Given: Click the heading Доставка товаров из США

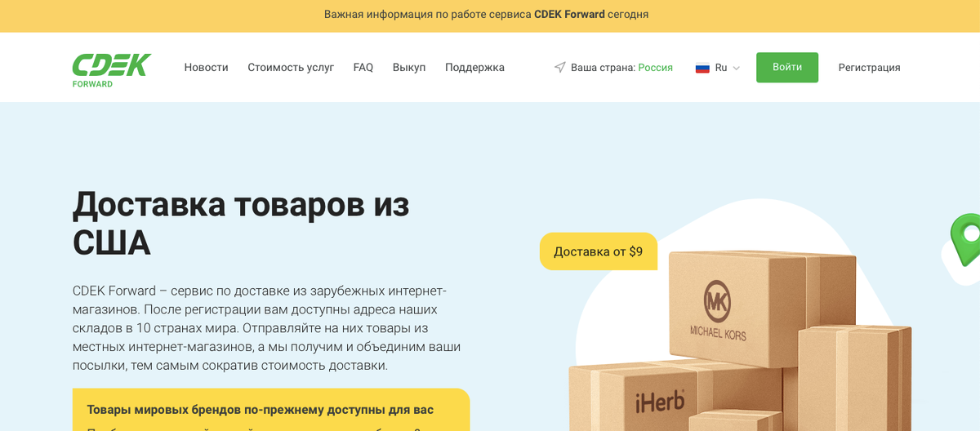Looking at the screenshot, I should [x=241, y=223].
